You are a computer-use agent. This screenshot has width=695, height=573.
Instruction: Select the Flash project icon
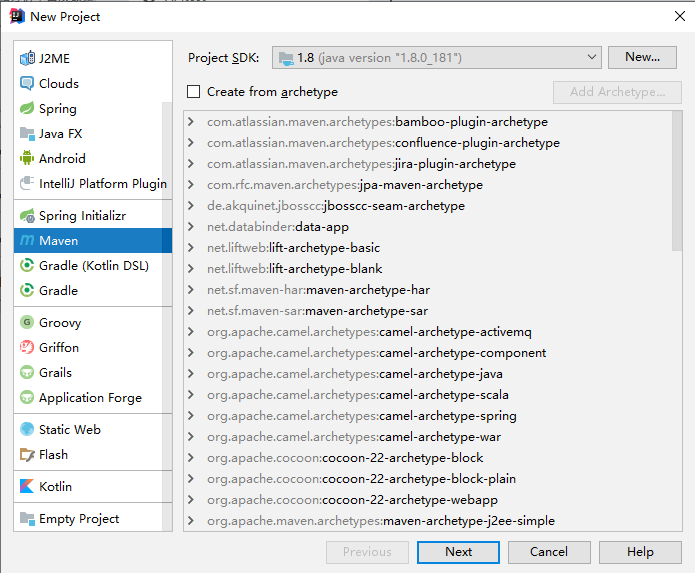pyautogui.click(x=27, y=455)
